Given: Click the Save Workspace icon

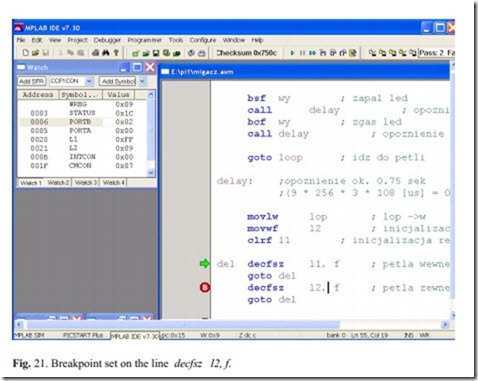Looking at the screenshot, I should click(x=156, y=53).
